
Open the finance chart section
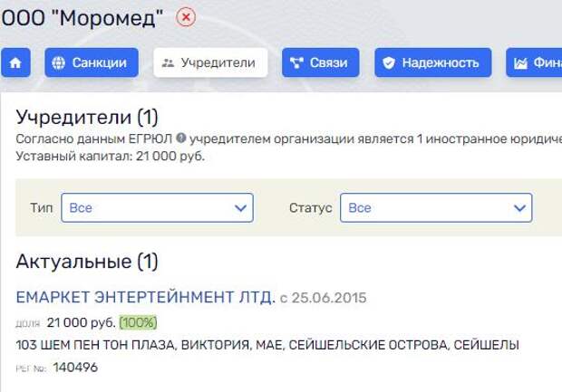point(535,63)
